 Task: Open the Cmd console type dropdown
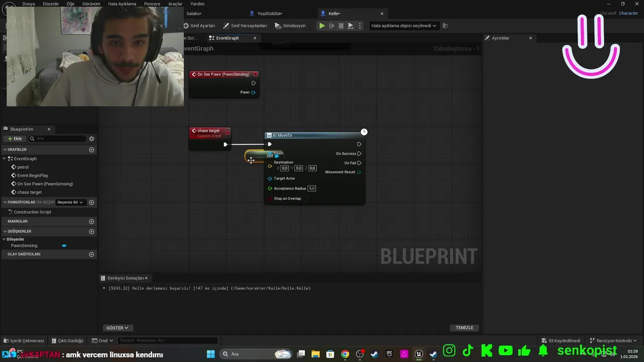[x=103, y=341]
